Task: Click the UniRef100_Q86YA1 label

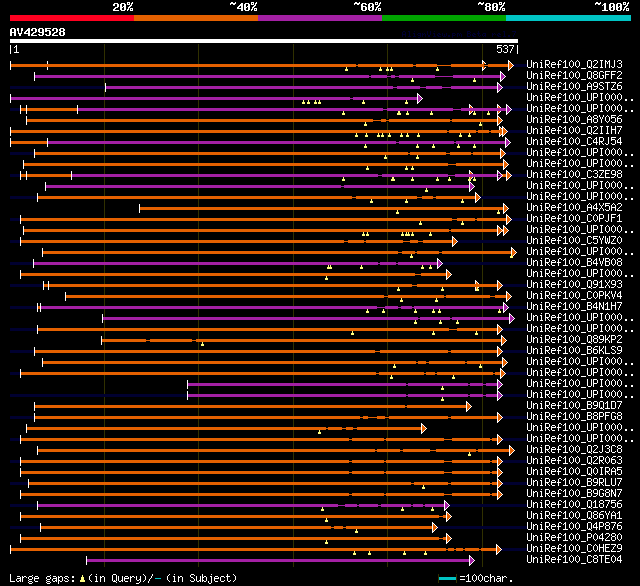Action: 574,516
